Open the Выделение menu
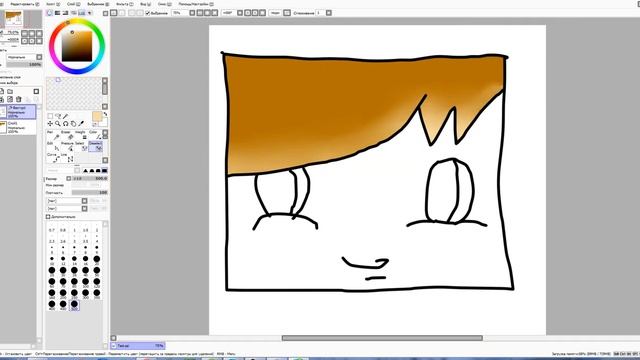Image resolution: width=640 pixels, height=360 pixels. tap(98, 4)
